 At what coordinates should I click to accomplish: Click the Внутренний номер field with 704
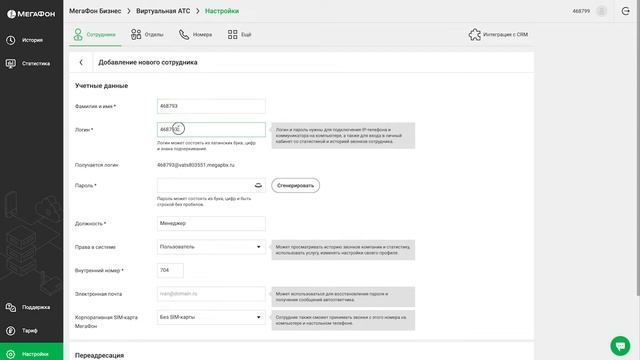(x=170, y=270)
